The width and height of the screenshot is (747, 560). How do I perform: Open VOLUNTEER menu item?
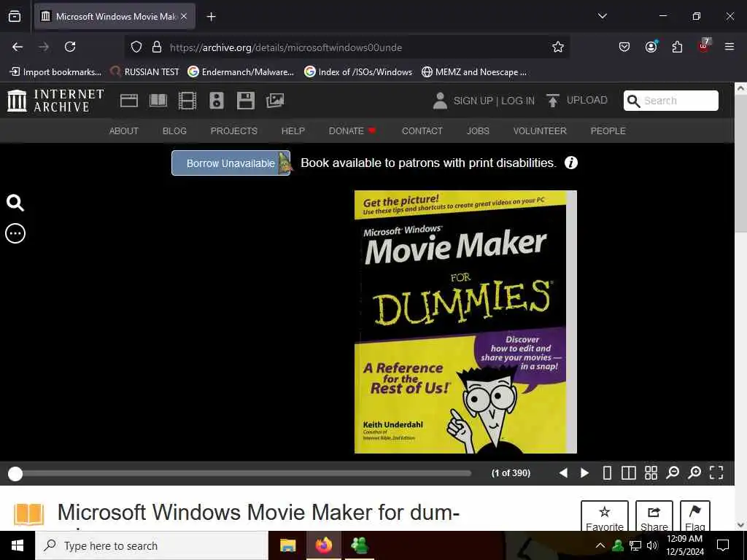point(540,131)
